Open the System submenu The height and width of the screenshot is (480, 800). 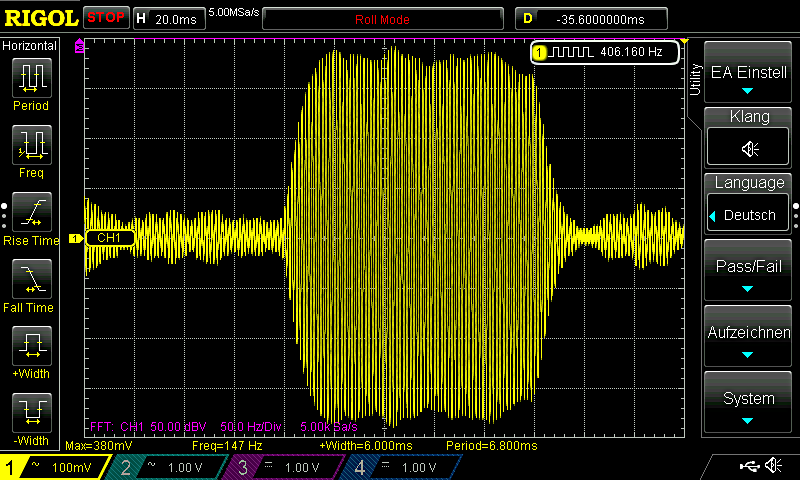click(749, 406)
